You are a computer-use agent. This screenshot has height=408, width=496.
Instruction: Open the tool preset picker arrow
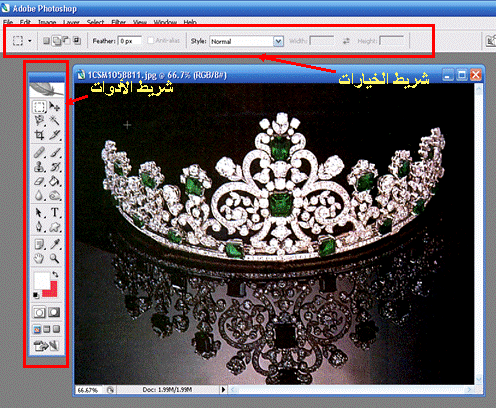point(30,41)
